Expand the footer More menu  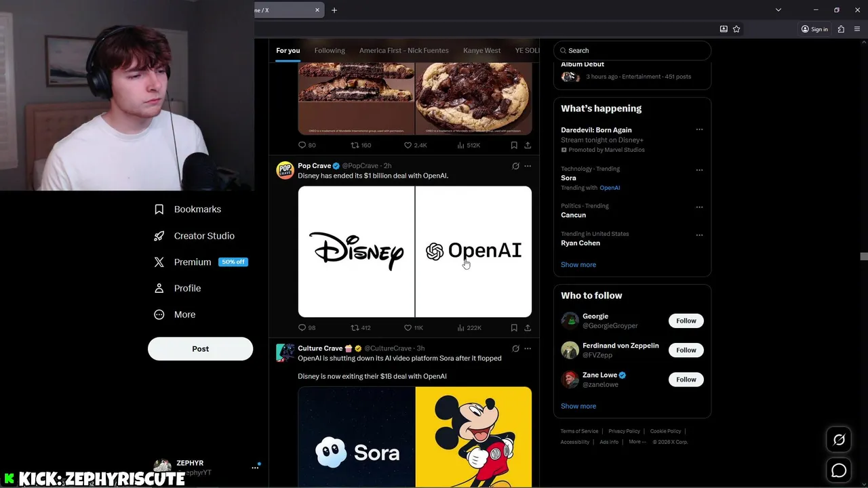pos(637,442)
